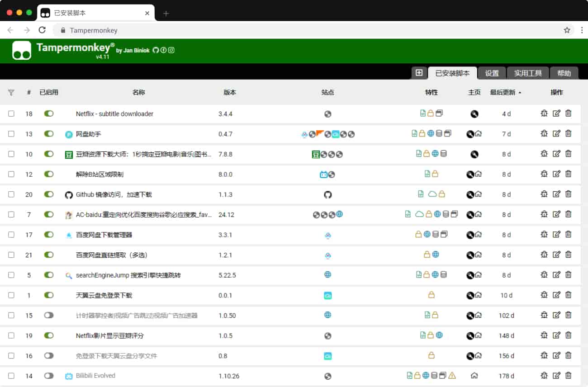
Task: Sort scripts by 版本 column header
Action: [x=230, y=92]
